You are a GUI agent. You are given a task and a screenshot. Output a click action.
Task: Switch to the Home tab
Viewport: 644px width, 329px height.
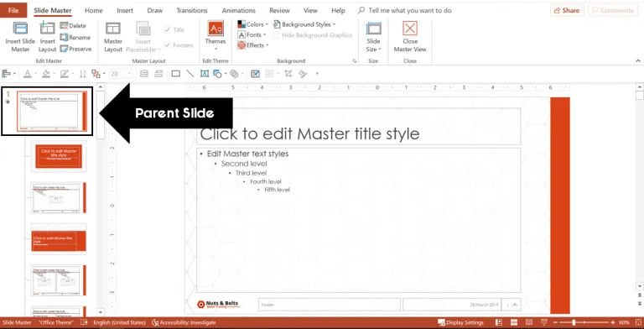94,10
